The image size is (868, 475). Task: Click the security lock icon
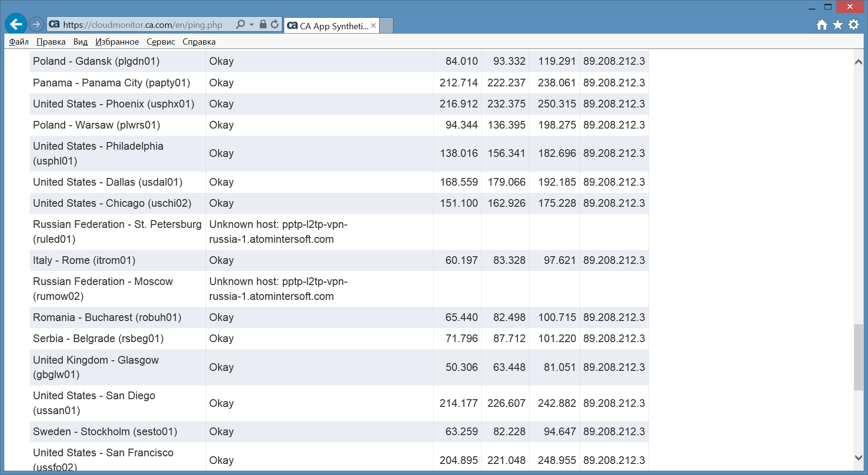[263, 24]
